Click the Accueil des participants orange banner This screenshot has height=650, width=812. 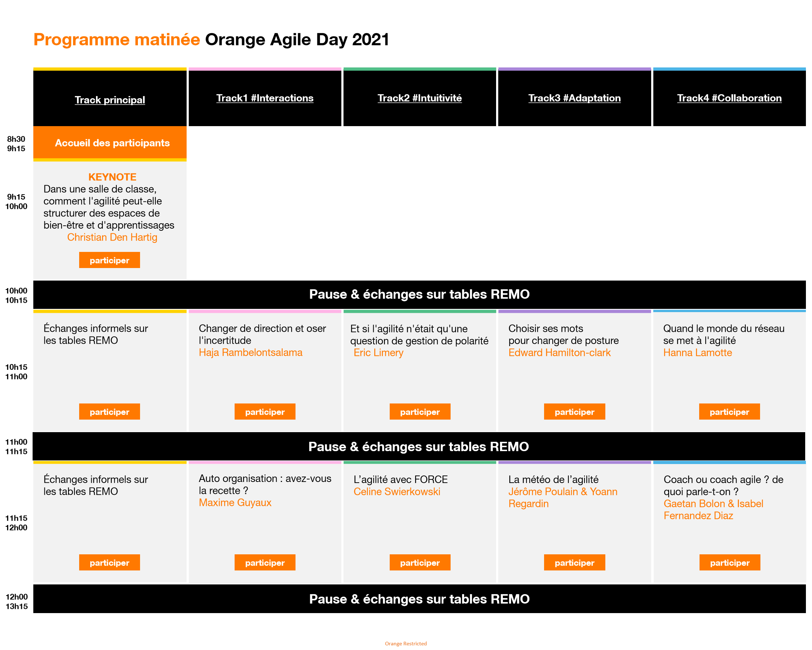click(x=112, y=143)
